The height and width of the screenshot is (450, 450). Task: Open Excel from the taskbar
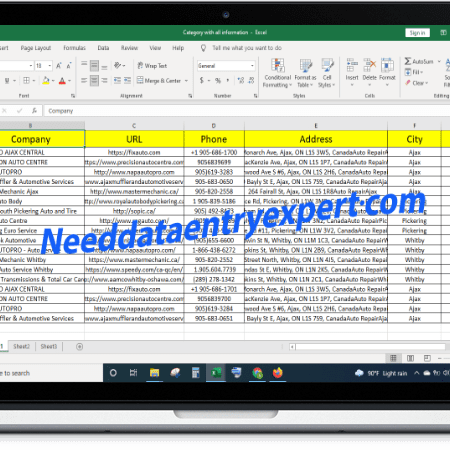coord(216,373)
